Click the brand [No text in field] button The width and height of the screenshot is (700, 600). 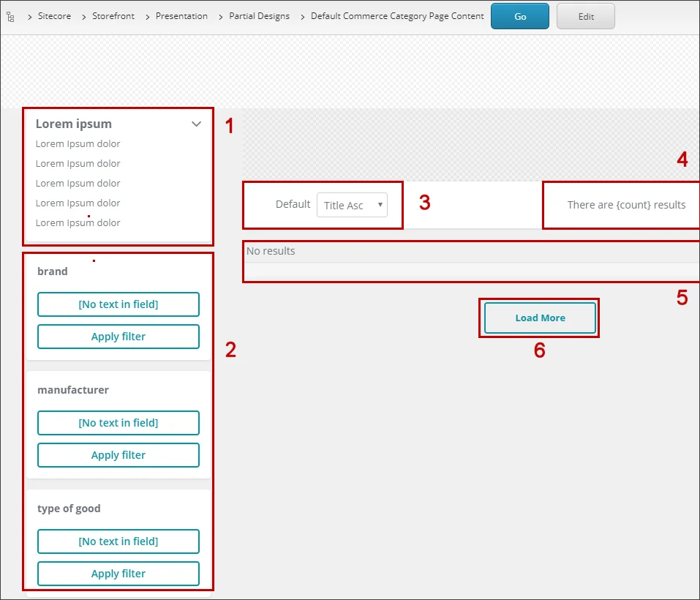pos(118,304)
